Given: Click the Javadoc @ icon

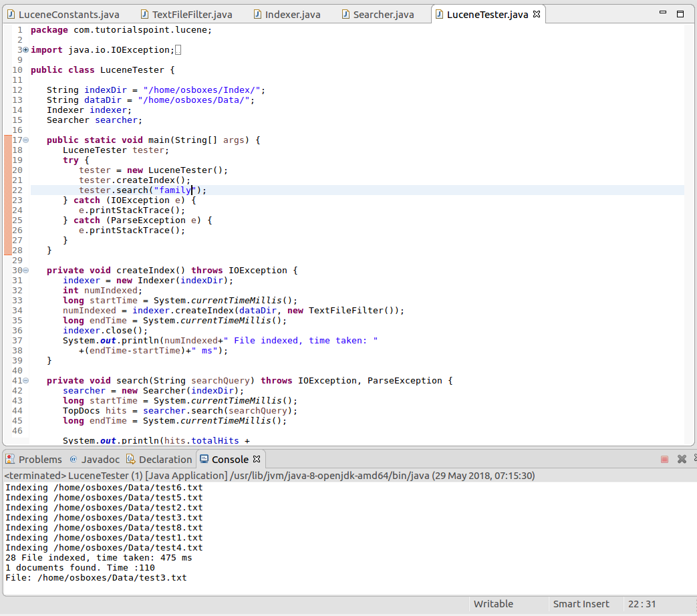Looking at the screenshot, I should 74,459.
